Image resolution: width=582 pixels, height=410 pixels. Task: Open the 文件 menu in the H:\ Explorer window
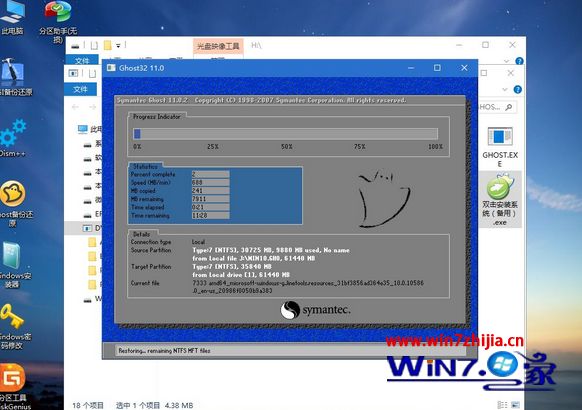[x=82, y=60]
